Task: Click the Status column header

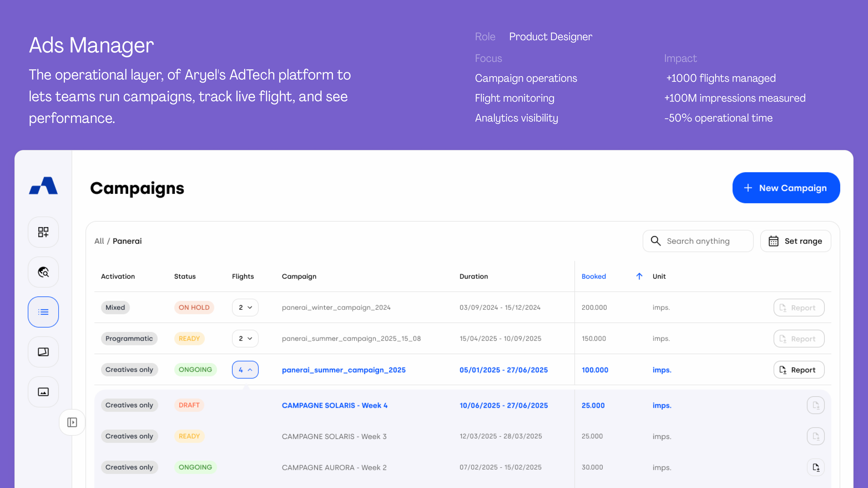Action: (x=185, y=276)
